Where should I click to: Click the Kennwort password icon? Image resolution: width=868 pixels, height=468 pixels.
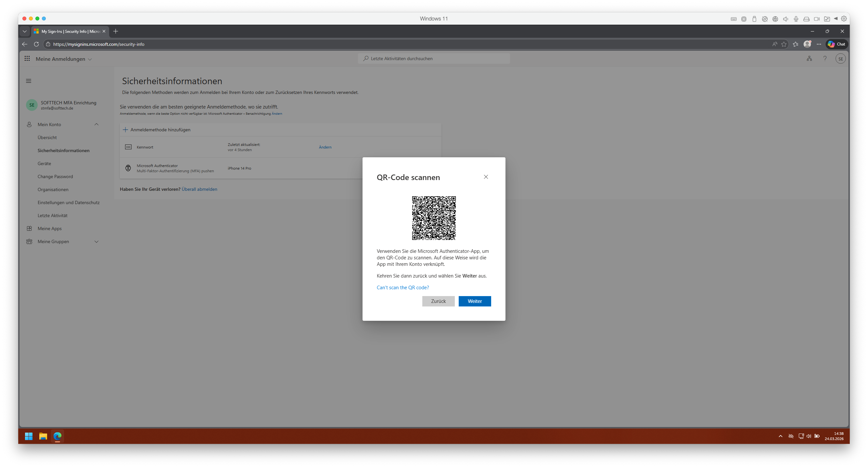128,147
